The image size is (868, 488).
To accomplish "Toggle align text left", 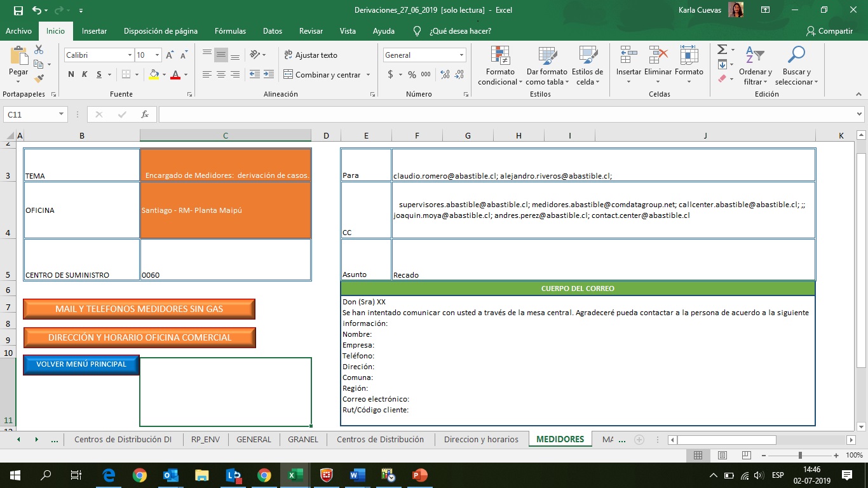I will click(207, 74).
